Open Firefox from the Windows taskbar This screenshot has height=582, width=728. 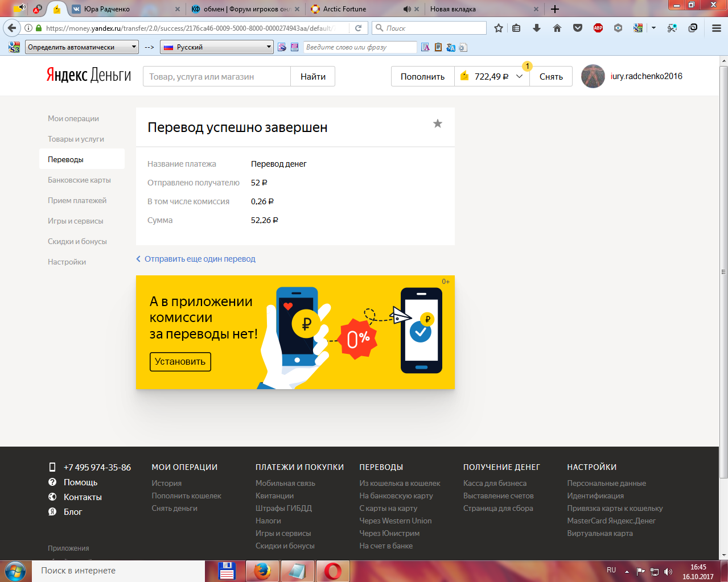click(262, 571)
